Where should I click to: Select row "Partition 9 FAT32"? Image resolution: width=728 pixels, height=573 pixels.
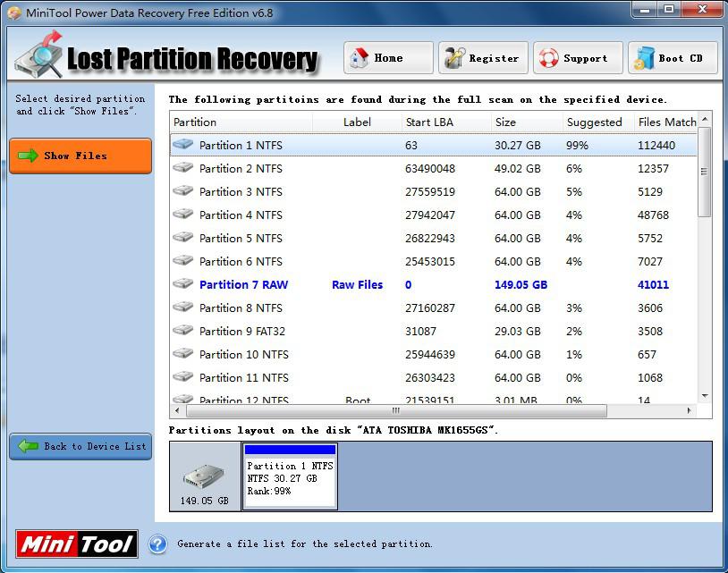pos(434,332)
